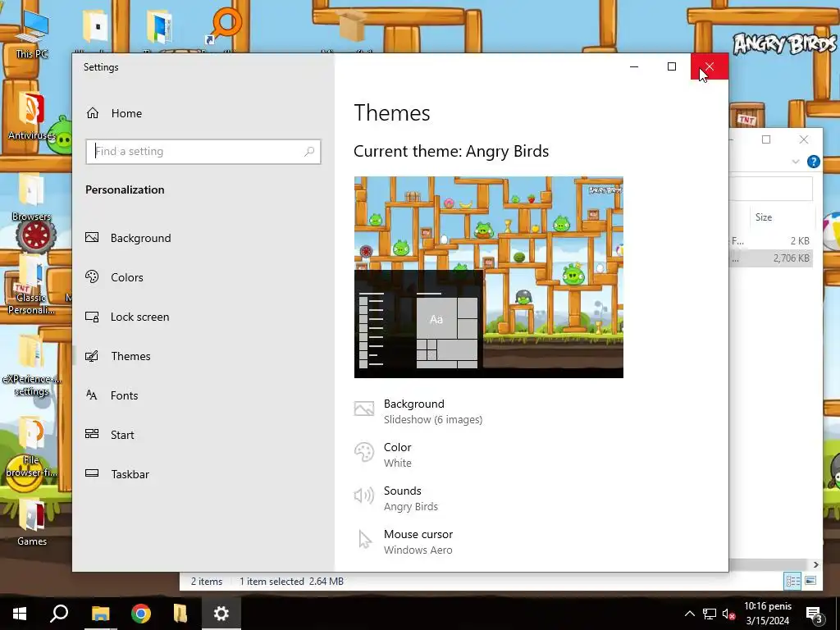The image size is (840, 630).
Task: Select This PC desktop icon
Action: pos(31,34)
